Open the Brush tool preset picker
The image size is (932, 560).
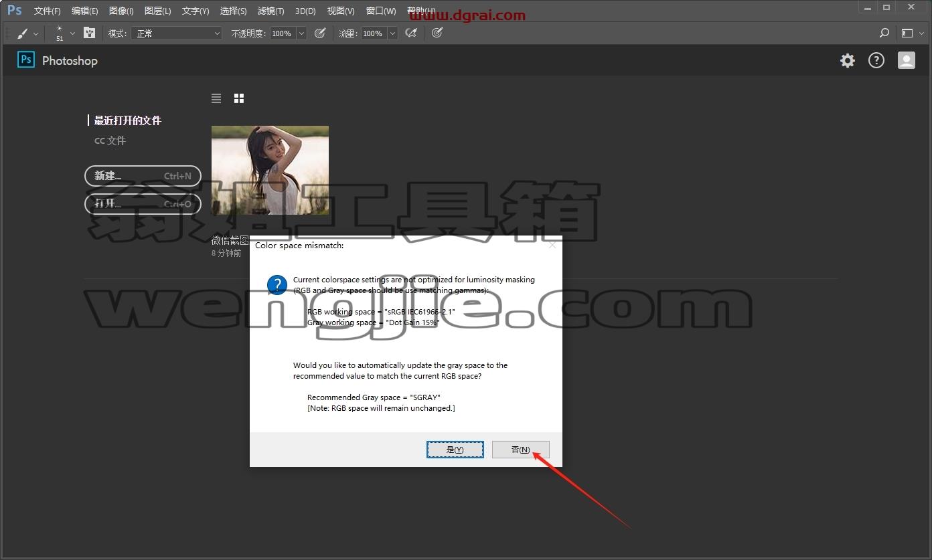pos(27,33)
